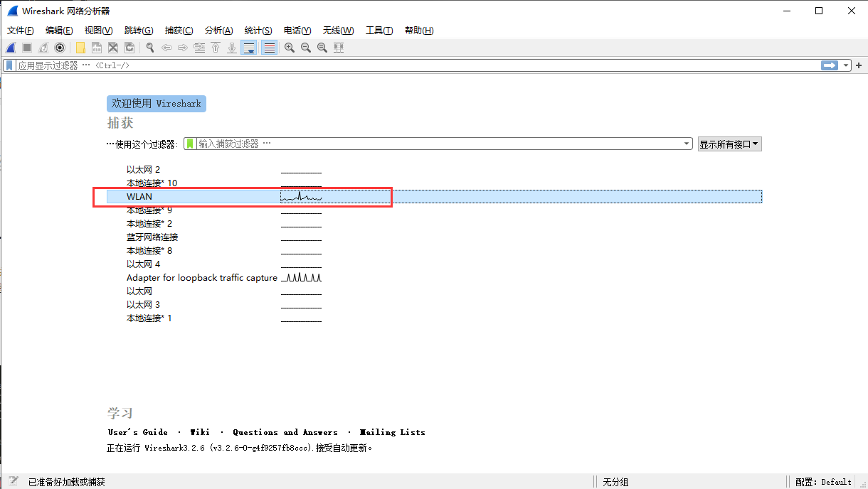Image resolution: width=868 pixels, height=489 pixels.
Task: Jump to first packet icon
Action: coord(216,48)
